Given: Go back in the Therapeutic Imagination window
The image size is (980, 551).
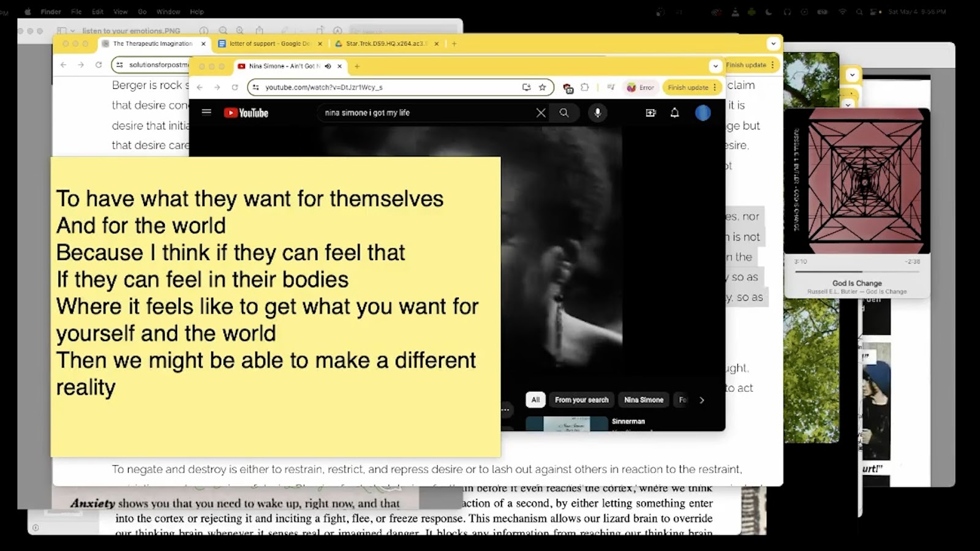Looking at the screenshot, I should pyautogui.click(x=63, y=64).
